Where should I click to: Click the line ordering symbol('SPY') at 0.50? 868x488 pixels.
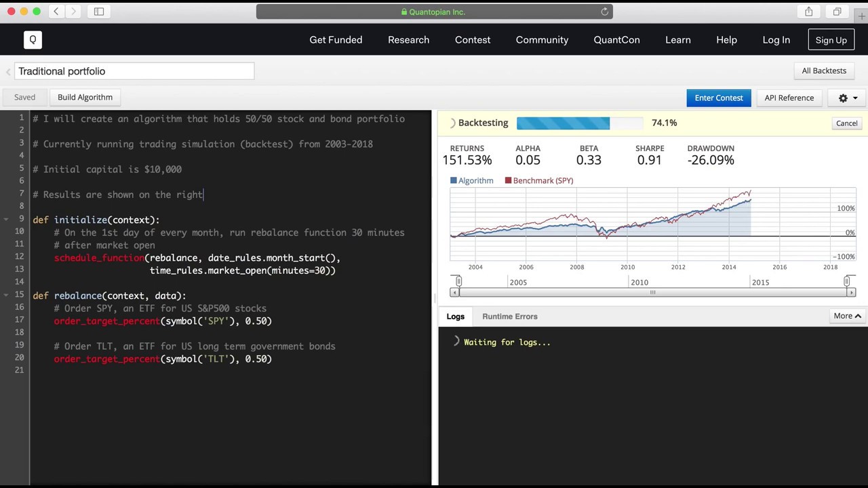coord(163,321)
